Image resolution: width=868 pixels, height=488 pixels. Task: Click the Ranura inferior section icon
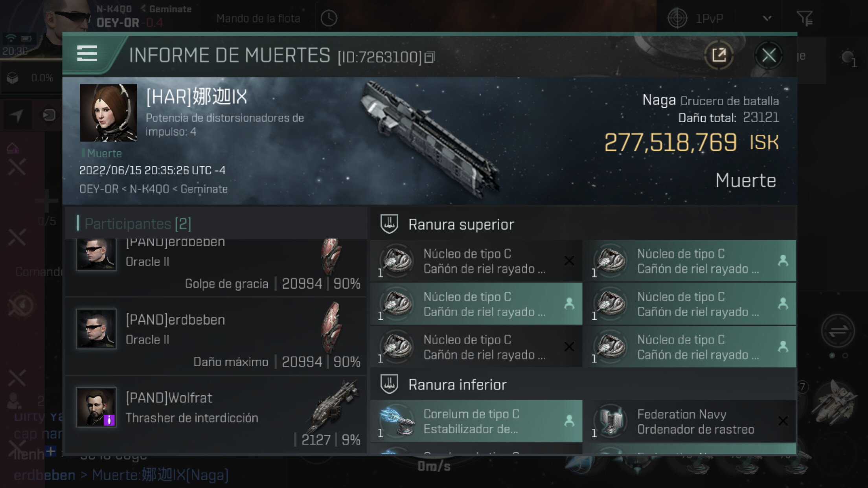pos(389,384)
